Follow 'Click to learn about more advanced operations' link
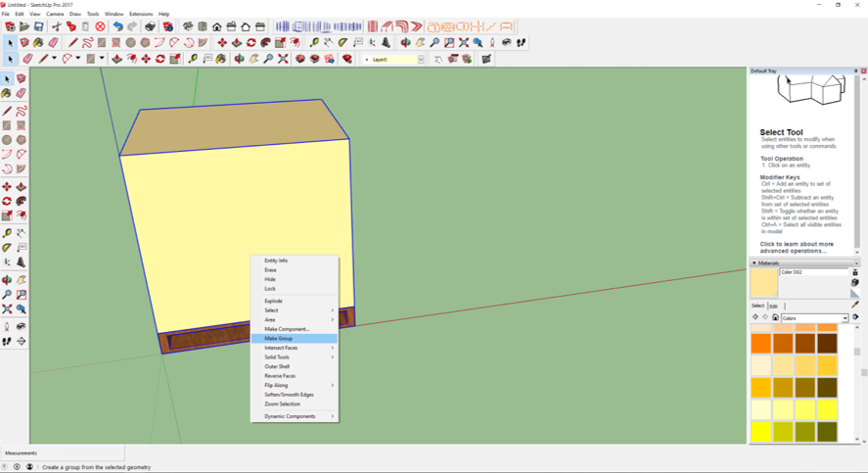 797,248
